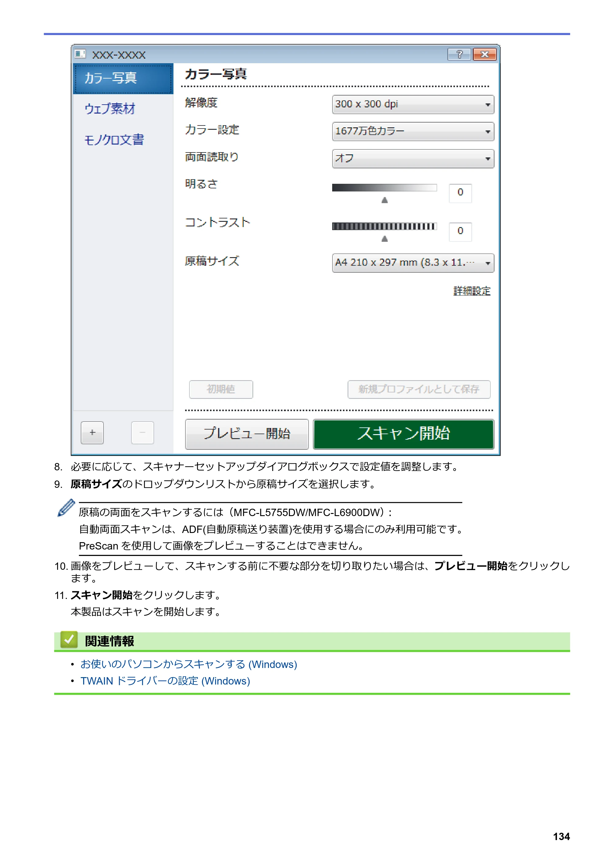Open the 詳細設定 advanced settings link
This screenshot has height=868, width=614.
[472, 291]
